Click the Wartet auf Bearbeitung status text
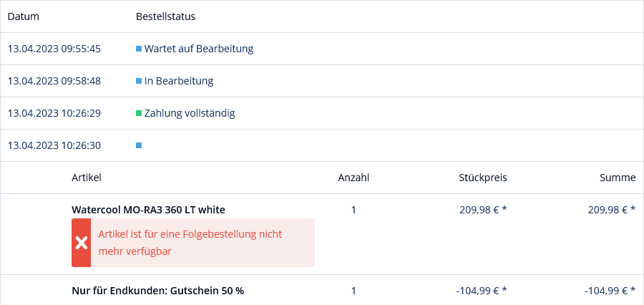 (x=198, y=49)
